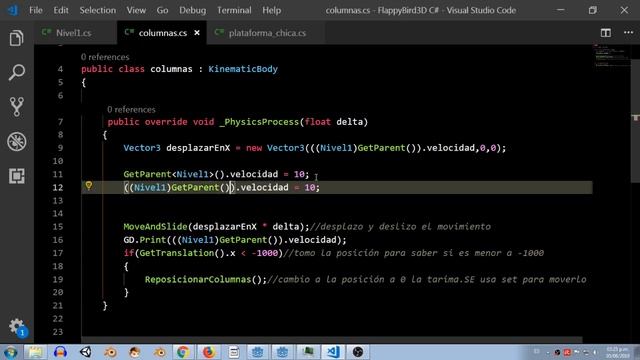640x360 pixels.
Task: Open the Source Control view
Action: [x=16, y=107]
